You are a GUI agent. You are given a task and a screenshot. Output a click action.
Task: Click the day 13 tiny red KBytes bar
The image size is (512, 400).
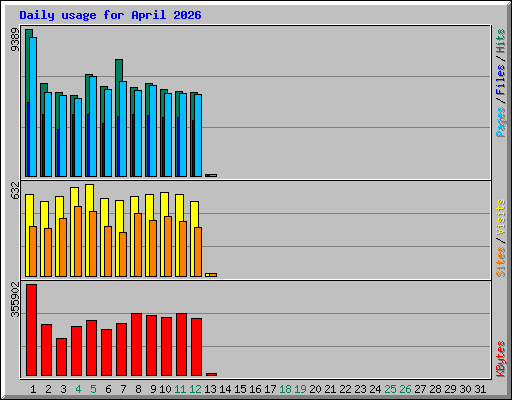[x=212, y=374]
